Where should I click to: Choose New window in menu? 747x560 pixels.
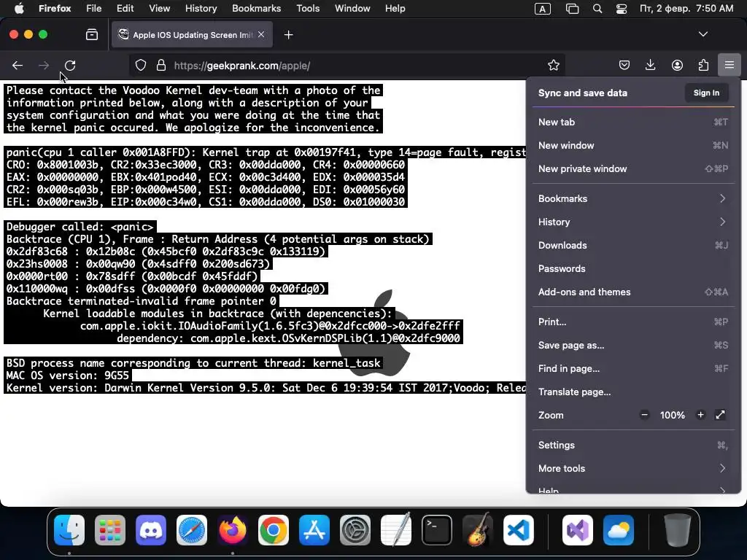click(x=633, y=145)
